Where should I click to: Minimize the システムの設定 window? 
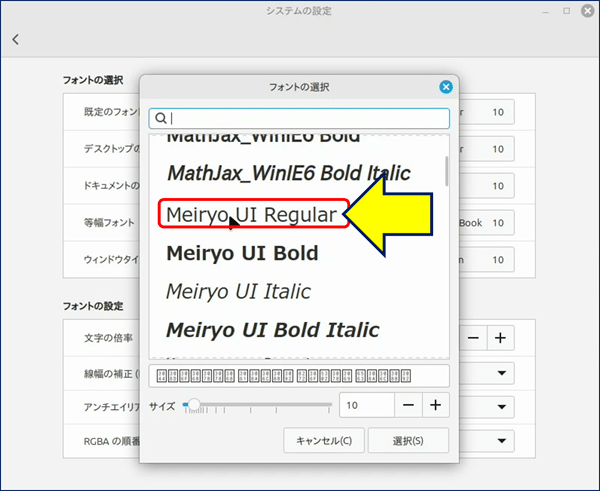pos(546,12)
